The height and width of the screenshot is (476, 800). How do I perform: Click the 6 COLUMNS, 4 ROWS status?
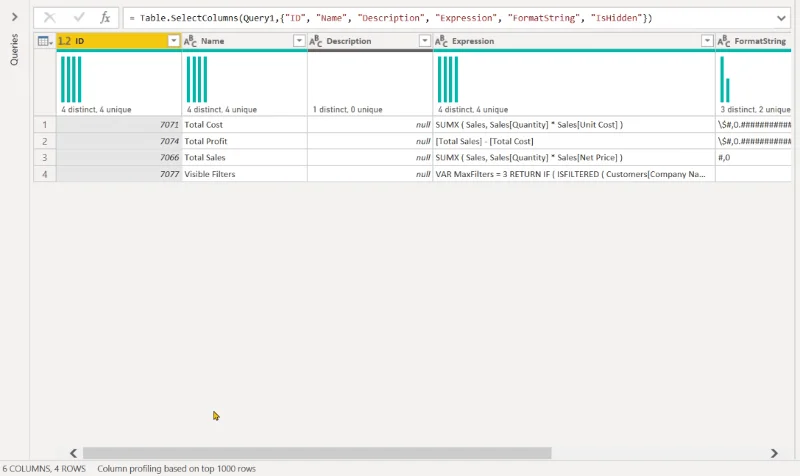[x=44, y=468]
